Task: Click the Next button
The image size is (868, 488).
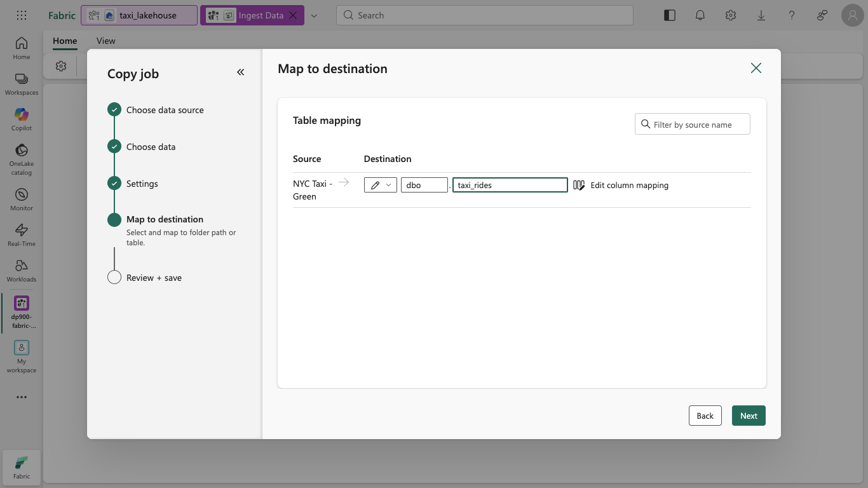Action: point(749,416)
